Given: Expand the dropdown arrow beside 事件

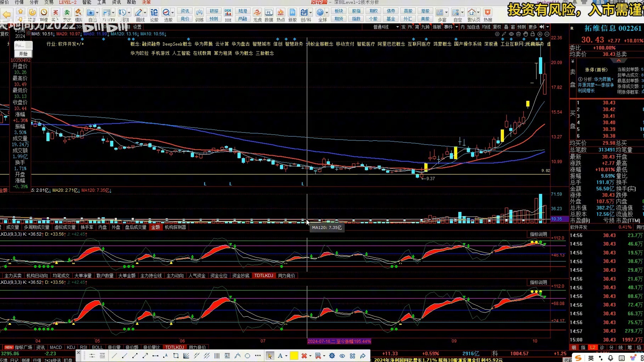Looking at the screenshot, I should 457,27.
